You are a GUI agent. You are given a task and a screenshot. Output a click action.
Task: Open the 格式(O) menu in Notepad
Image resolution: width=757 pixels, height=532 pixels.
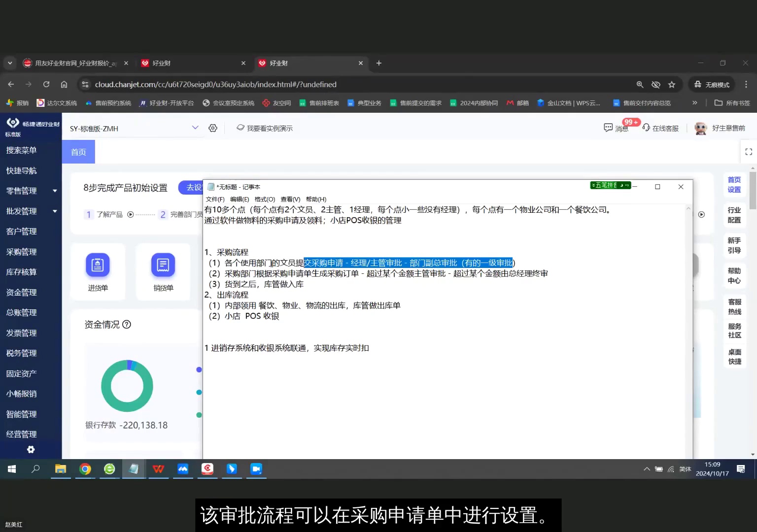(265, 199)
